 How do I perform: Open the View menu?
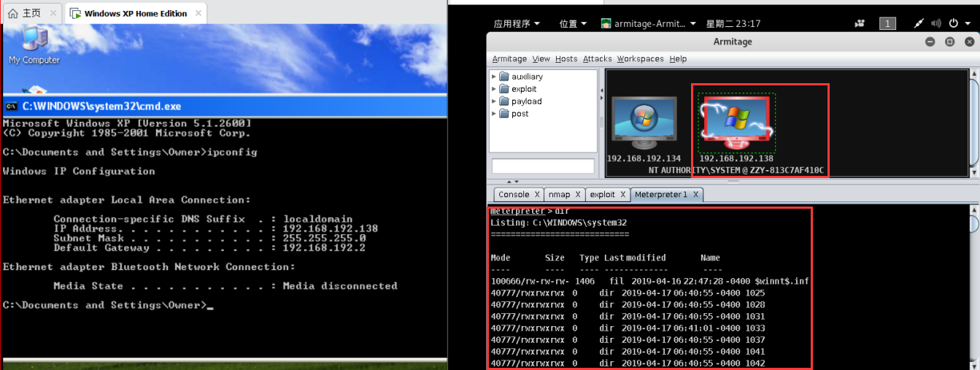point(541,59)
